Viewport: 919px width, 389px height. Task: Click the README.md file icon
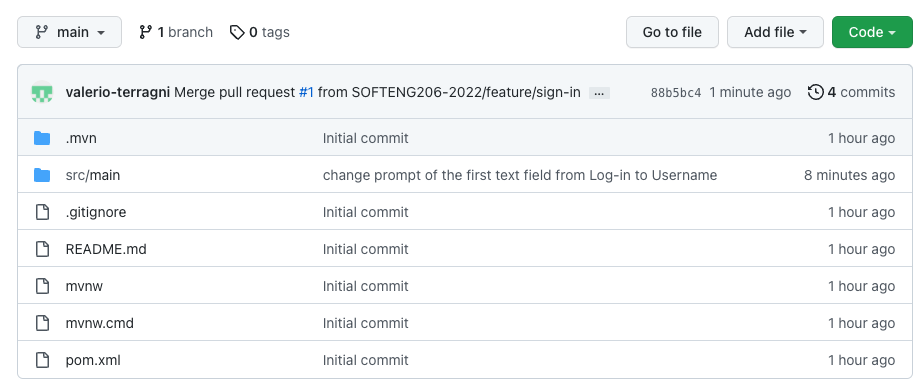click(42, 249)
